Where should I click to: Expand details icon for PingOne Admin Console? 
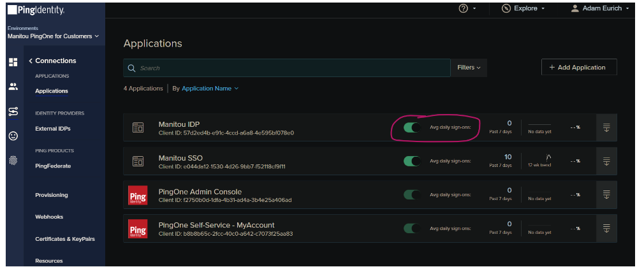click(x=606, y=195)
